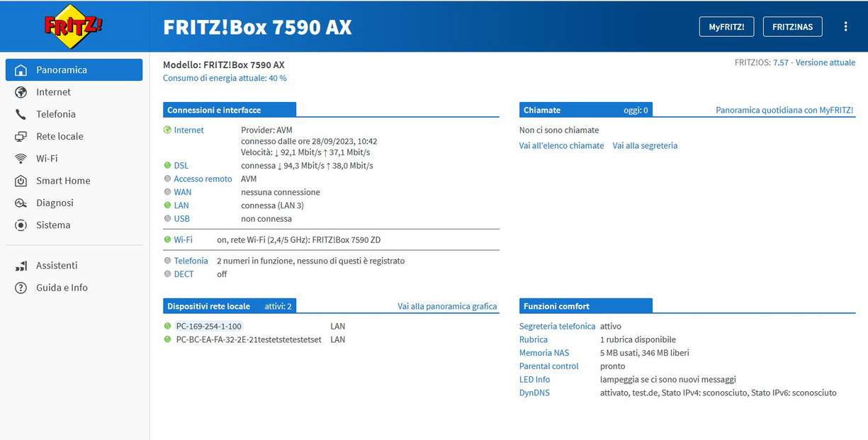The height and width of the screenshot is (440, 868).
Task: Click the 'non connessa' USB status text
Action: [x=266, y=219]
